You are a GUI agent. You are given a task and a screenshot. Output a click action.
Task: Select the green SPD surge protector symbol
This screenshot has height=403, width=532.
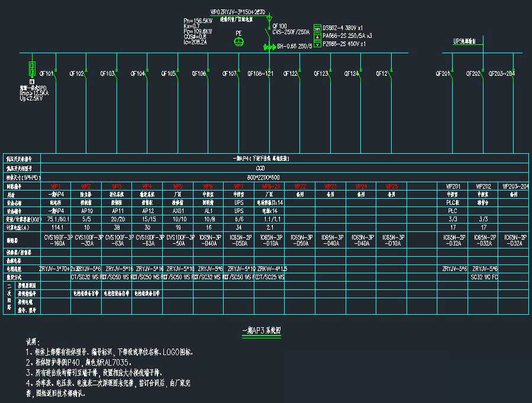point(32,69)
